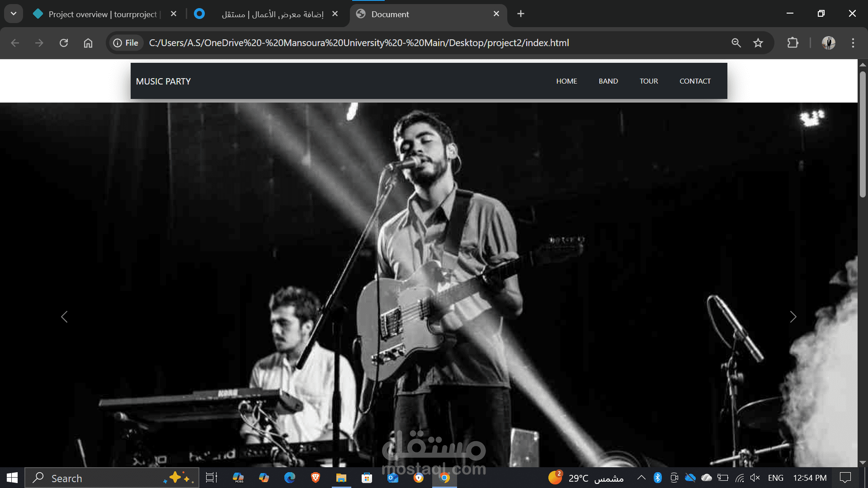
Task: Toggle the muted volume speaker icon
Action: pyautogui.click(x=755, y=478)
